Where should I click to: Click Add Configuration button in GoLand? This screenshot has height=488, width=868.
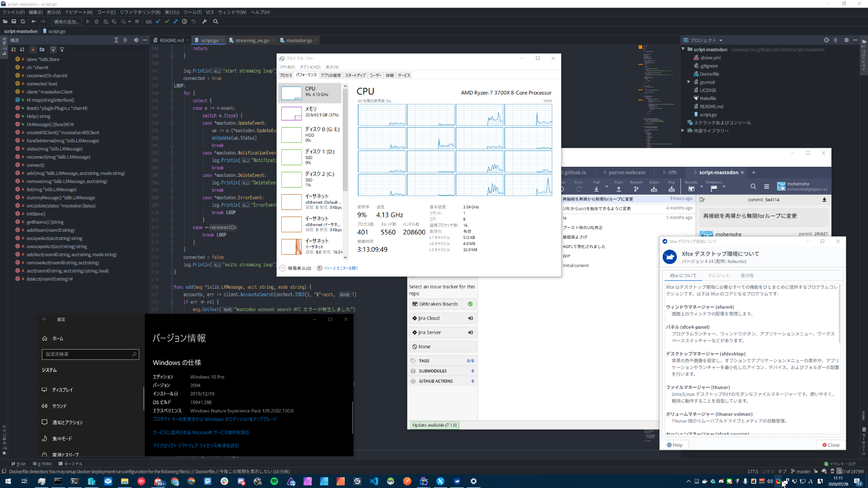point(67,21)
